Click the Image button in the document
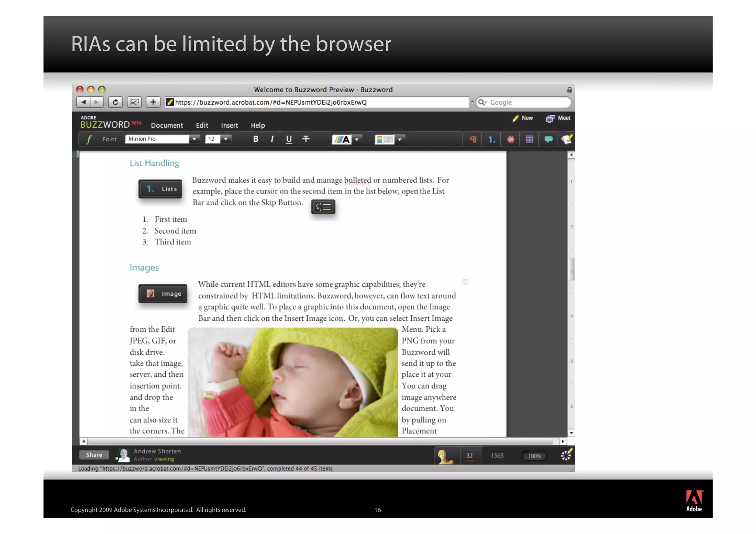 pos(163,294)
